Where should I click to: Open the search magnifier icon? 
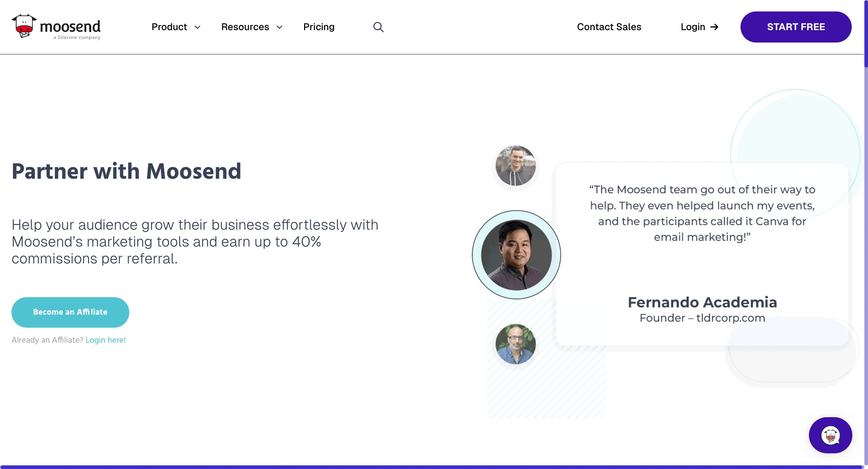379,27
